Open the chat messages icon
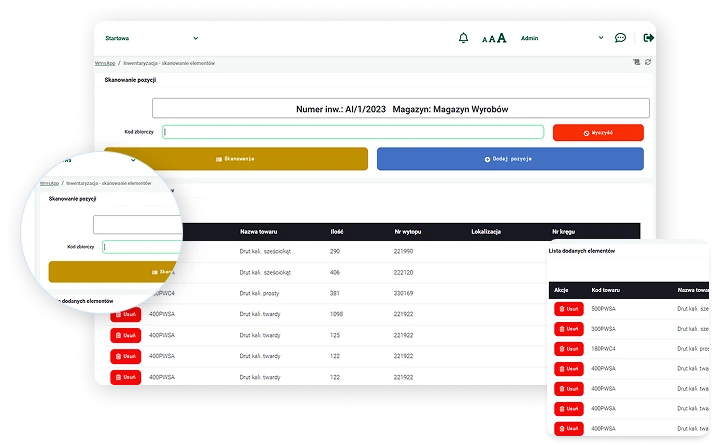The width and height of the screenshot is (714, 445). pyautogui.click(x=621, y=38)
